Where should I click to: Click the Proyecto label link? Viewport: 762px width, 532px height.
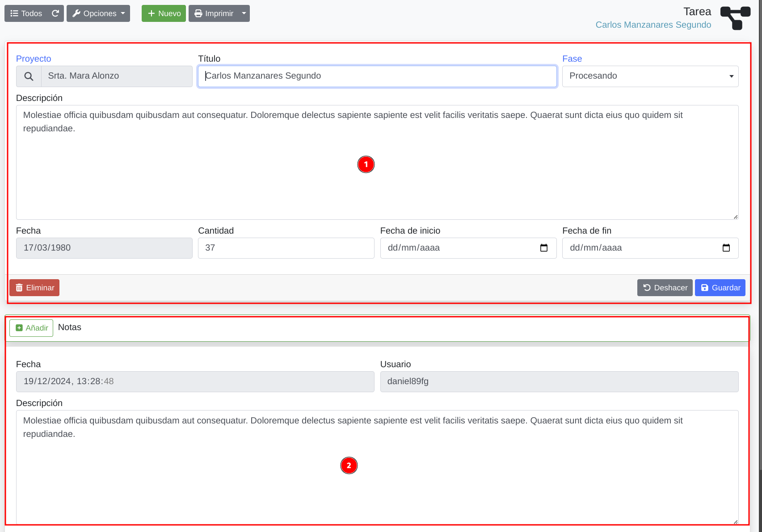click(34, 59)
